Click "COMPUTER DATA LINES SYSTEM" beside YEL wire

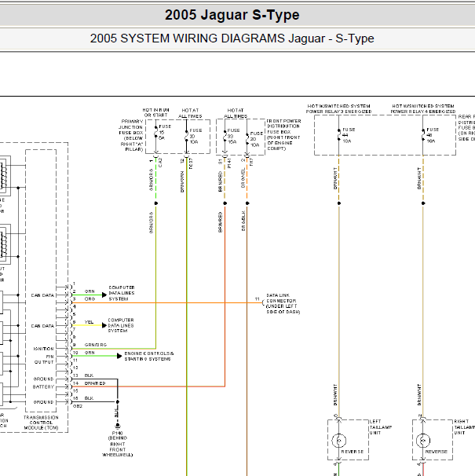pyautogui.click(x=121, y=325)
